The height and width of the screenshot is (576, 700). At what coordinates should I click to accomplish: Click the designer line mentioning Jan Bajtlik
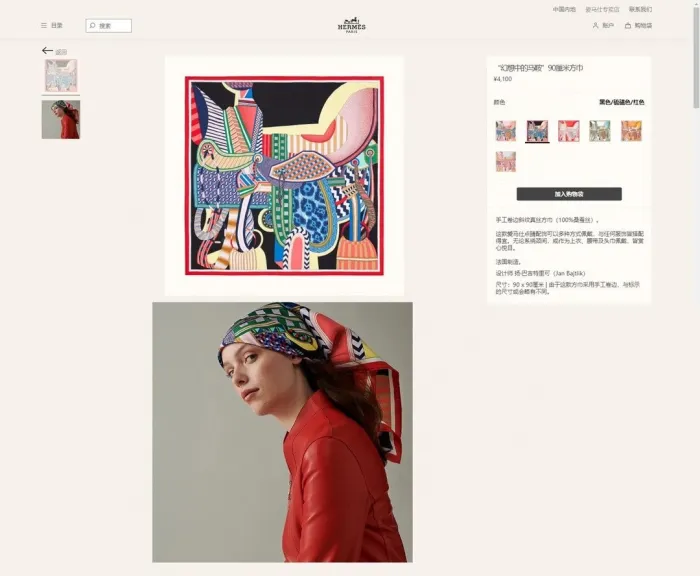(x=540, y=273)
